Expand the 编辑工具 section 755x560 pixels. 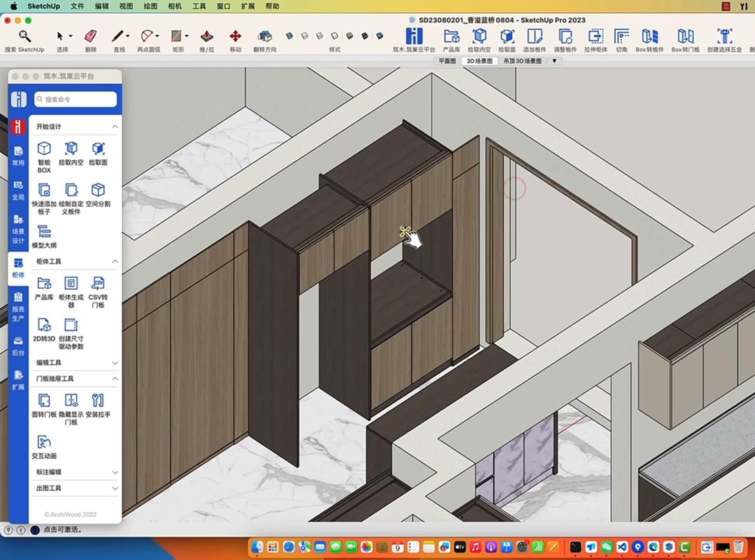click(115, 363)
